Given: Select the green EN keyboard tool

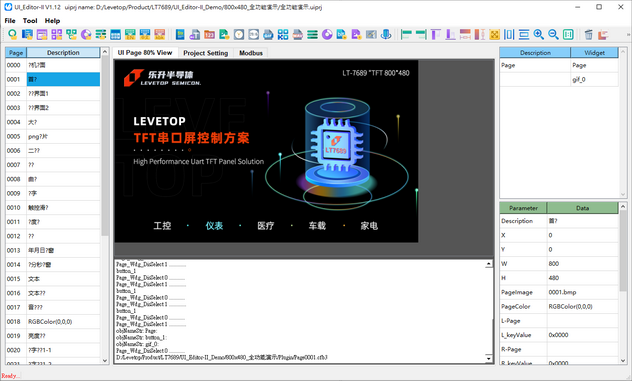Looking at the screenshot, I should click(130, 35).
